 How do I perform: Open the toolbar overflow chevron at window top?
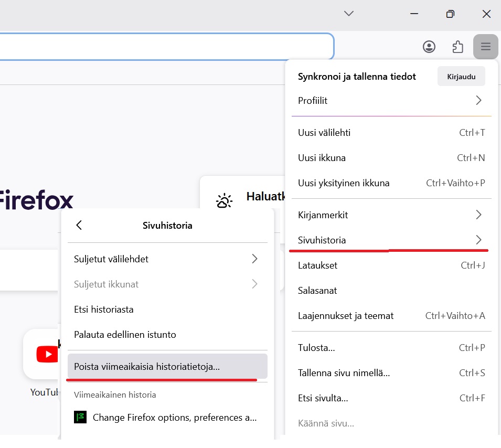[x=348, y=14]
